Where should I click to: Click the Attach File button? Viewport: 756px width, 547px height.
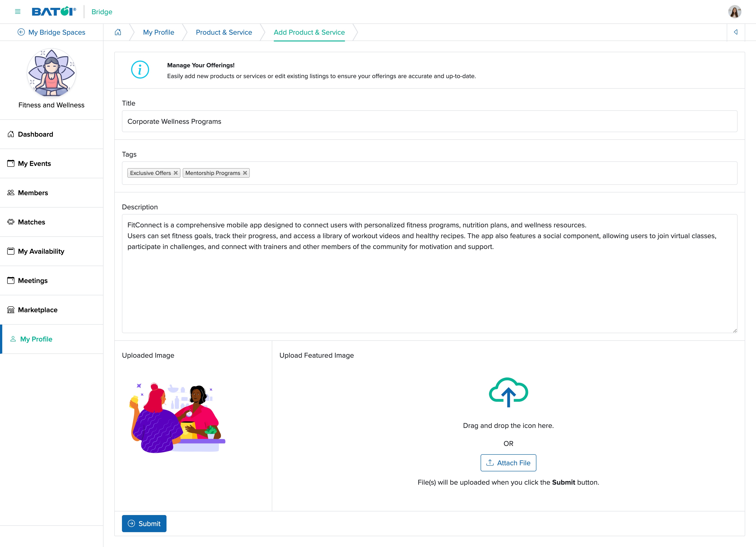[x=508, y=463]
